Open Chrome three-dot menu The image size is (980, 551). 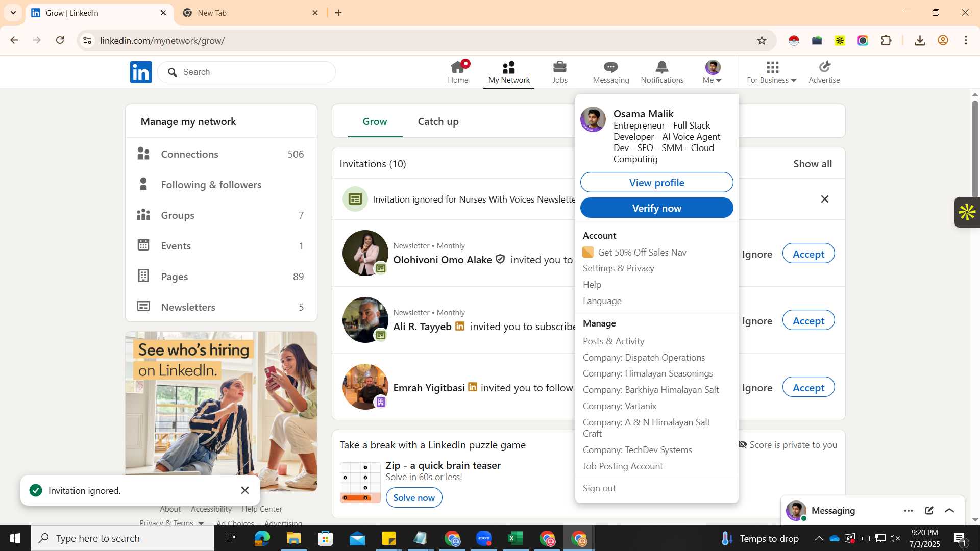point(966,40)
